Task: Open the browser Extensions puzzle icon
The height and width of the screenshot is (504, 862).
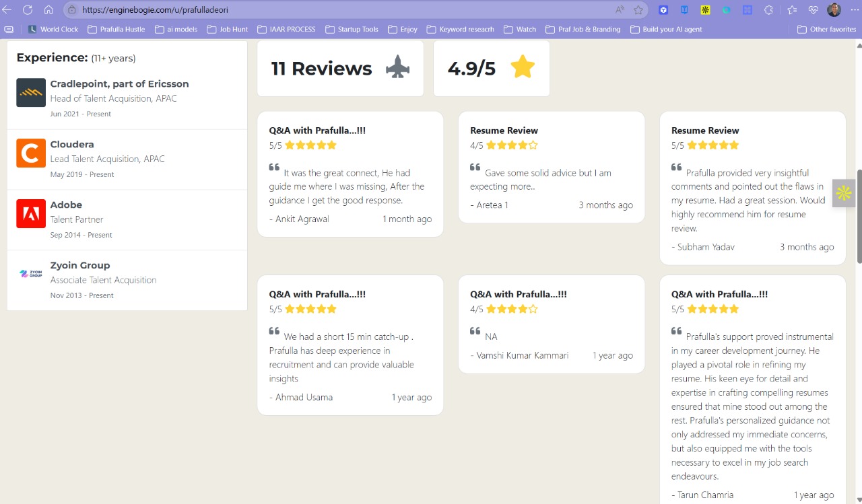Action: click(769, 9)
